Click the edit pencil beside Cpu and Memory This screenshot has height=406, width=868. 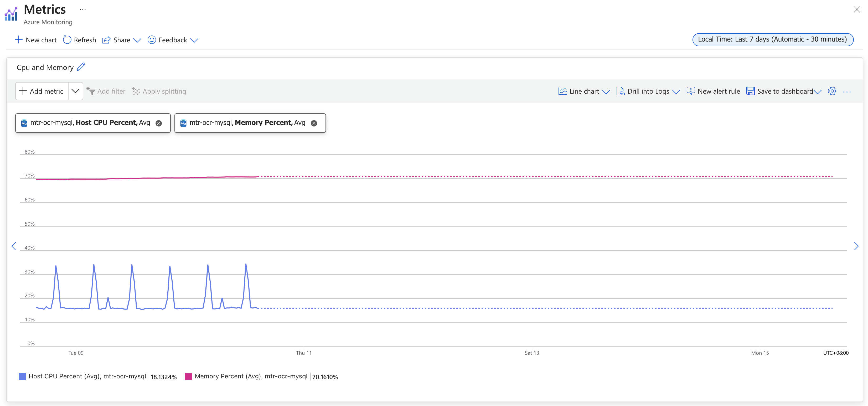point(81,67)
